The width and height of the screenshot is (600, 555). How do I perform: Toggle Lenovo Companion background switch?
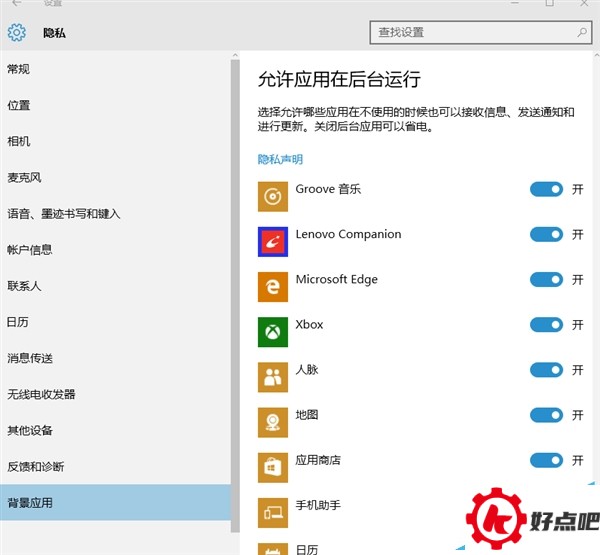[x=546, y=234]
